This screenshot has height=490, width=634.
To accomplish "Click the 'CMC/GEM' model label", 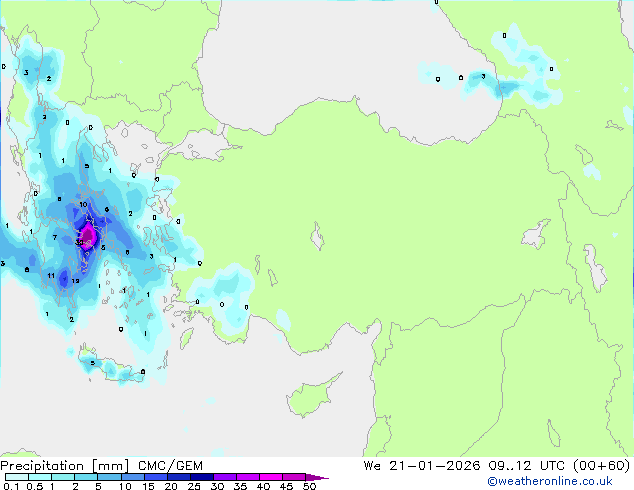I will click(x=170, y=466).
